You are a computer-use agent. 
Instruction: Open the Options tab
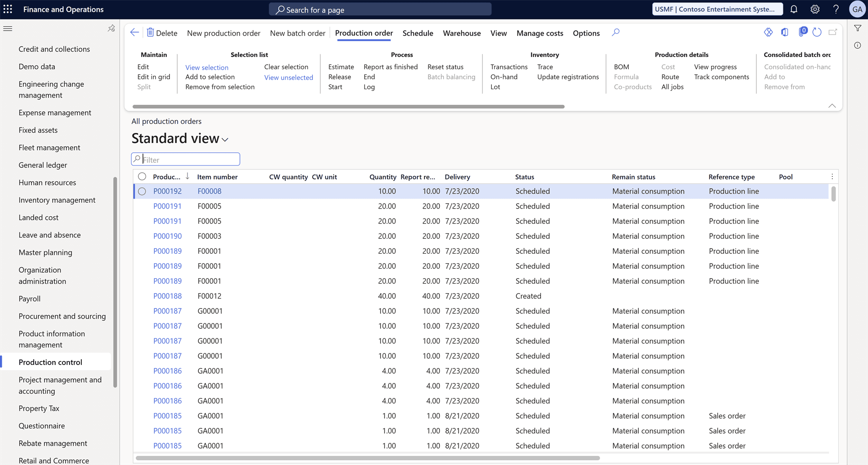coord(586,33)
